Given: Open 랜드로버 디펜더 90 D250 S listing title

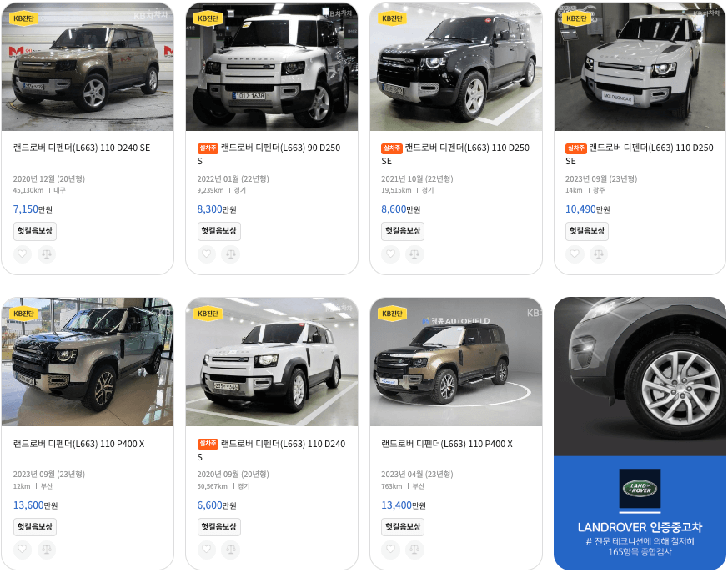Looking at the screenshot, I should click(269, 154).
